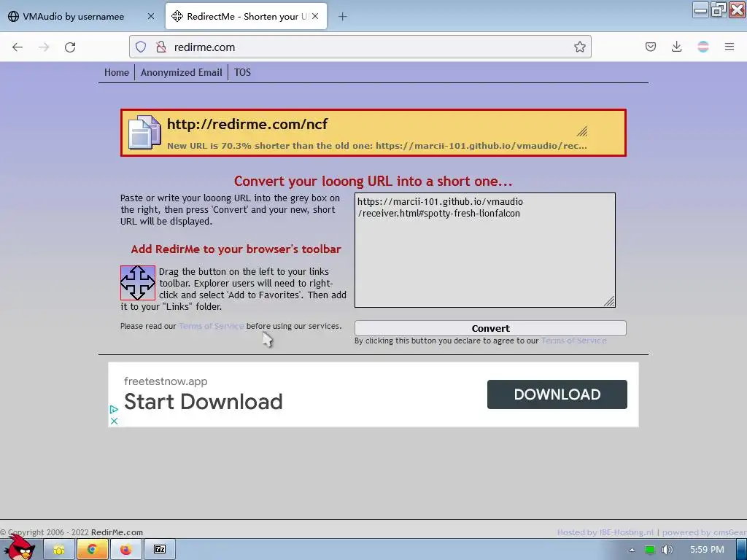Open the Firefox hamburger menu

[729, 47]
